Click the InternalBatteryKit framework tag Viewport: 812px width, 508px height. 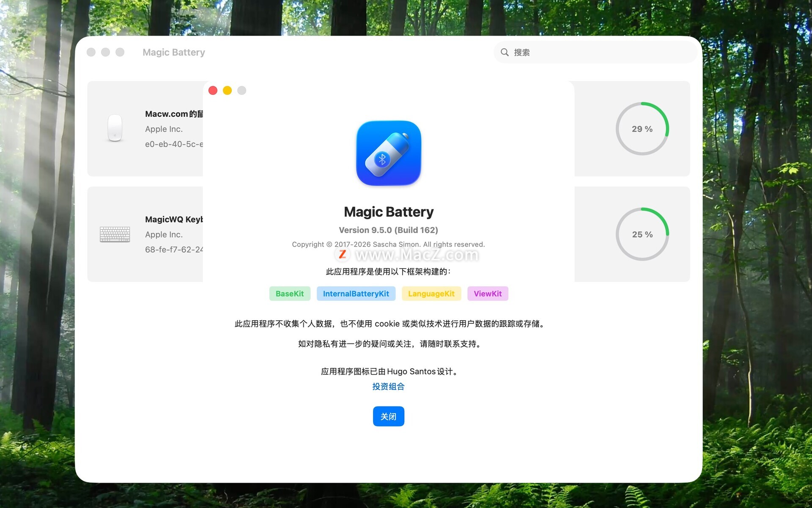pos(356,294)
